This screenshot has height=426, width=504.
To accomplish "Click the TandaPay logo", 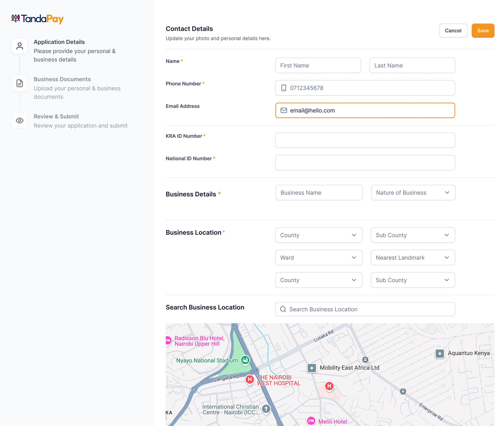I will coord(37,19).
